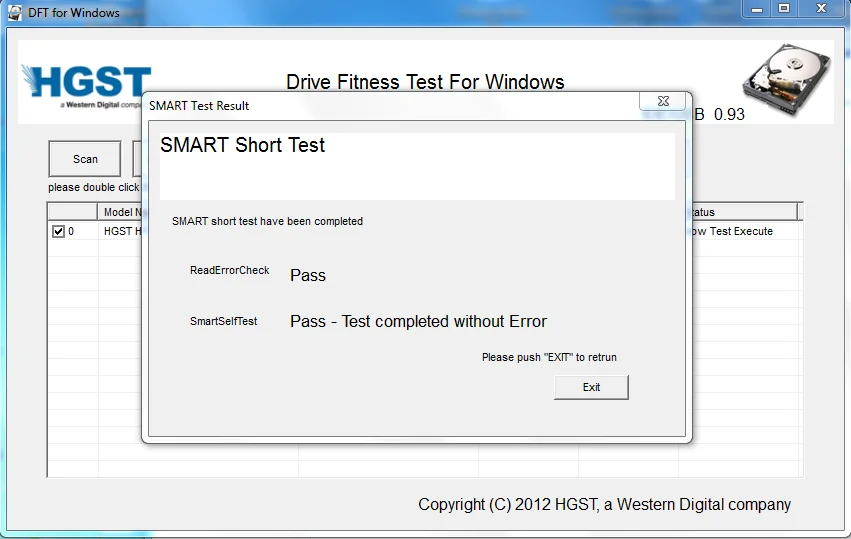Click the ReadErrorCheck label
This screenshot has height=539, width=851.
[x=230, y=270]
